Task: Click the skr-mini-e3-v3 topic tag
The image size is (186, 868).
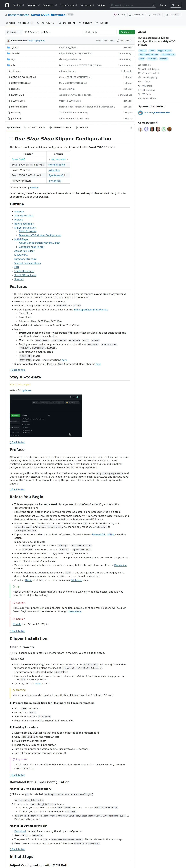Action: click(x=168, y=55)
